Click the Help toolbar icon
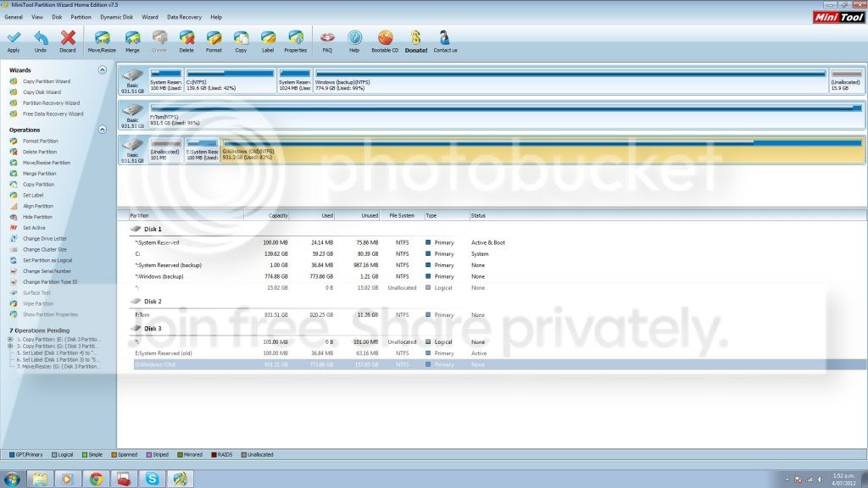Image resolution: width=868 pixels, height=488 pixels. pyautogui.click(x=354, y=42)
